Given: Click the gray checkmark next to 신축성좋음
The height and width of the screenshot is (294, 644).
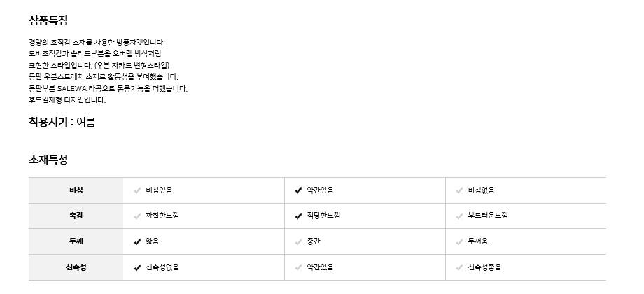Looking at the screenshot, I should 460,267.
